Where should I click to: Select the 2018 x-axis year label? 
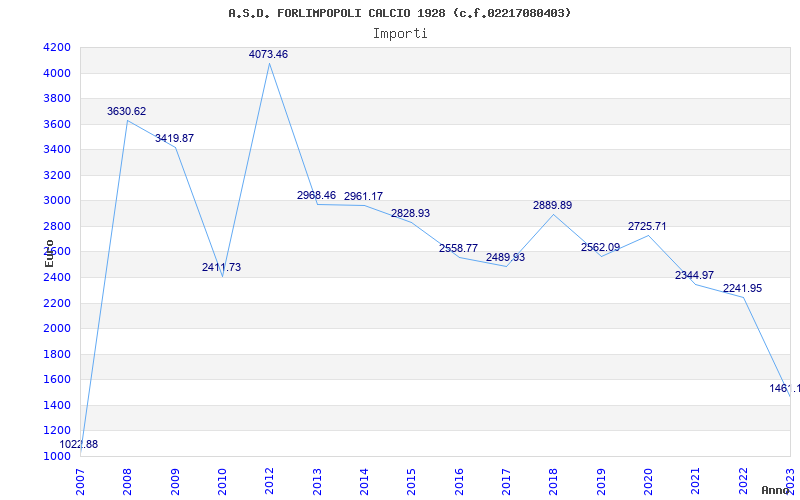tap(554, 482)
